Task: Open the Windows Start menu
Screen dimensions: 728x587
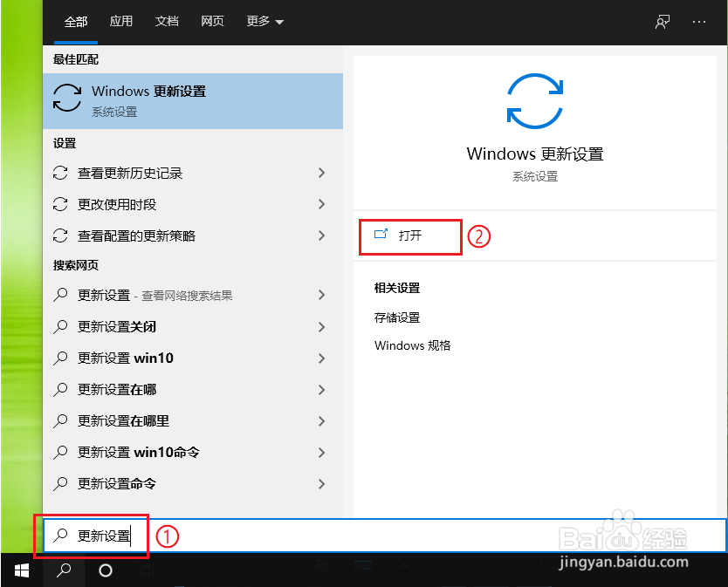Action: tap(21, 570)
